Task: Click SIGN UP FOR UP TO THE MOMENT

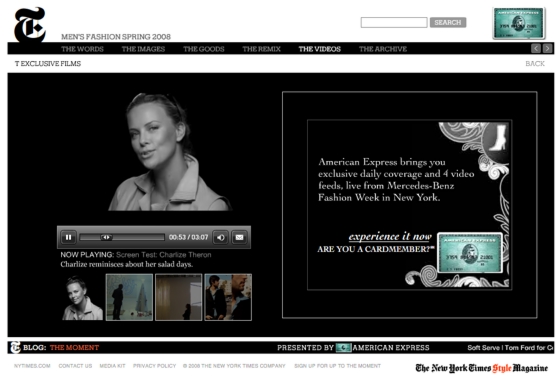Action: click(x=338, y=366)
